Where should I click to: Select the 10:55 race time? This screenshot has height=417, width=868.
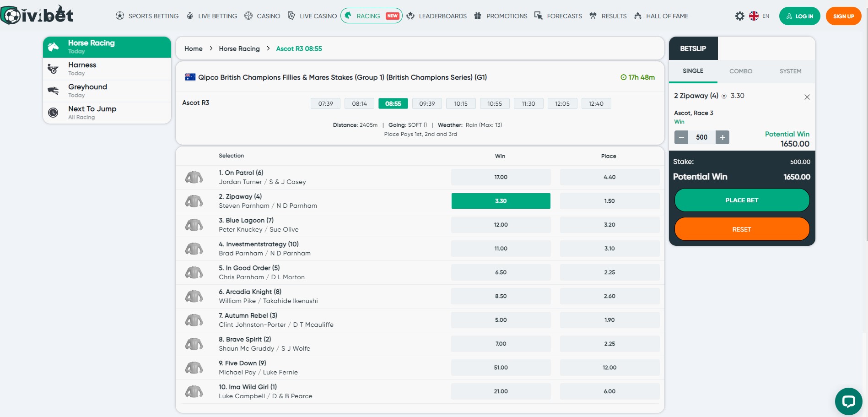(495, 103)
